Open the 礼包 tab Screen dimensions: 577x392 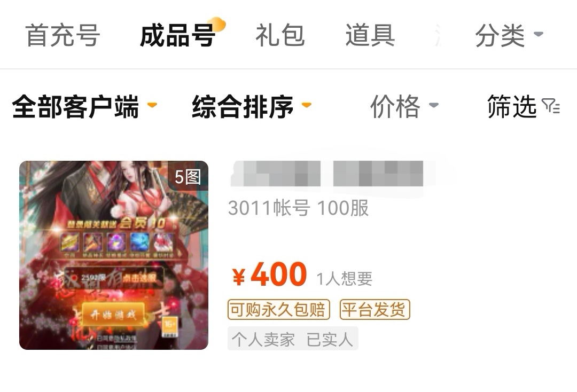tap(280, 35)
